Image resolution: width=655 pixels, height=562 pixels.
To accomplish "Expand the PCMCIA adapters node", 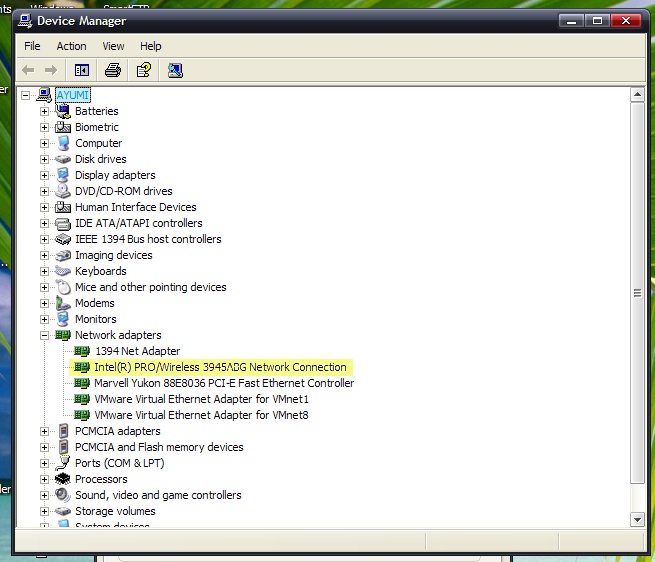I will [x=44, y=431].
